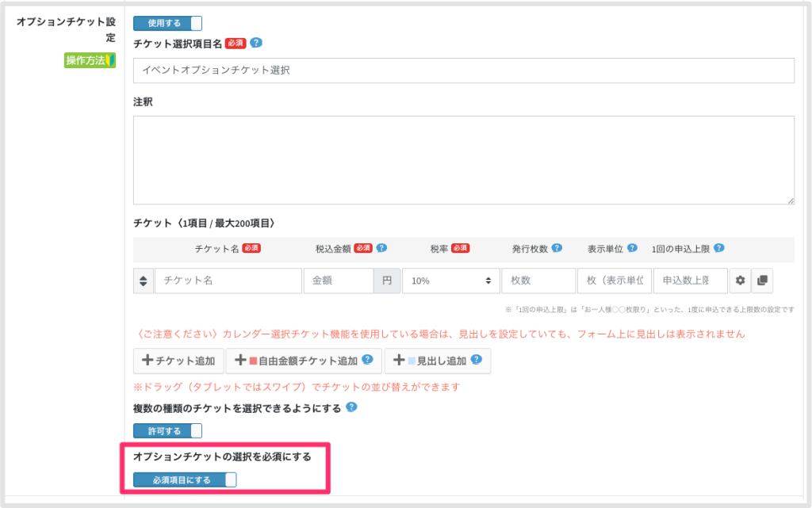Open help icon next to 発行枚数
Viewport: 812px width, 508px height.
(x=557, y=248)
